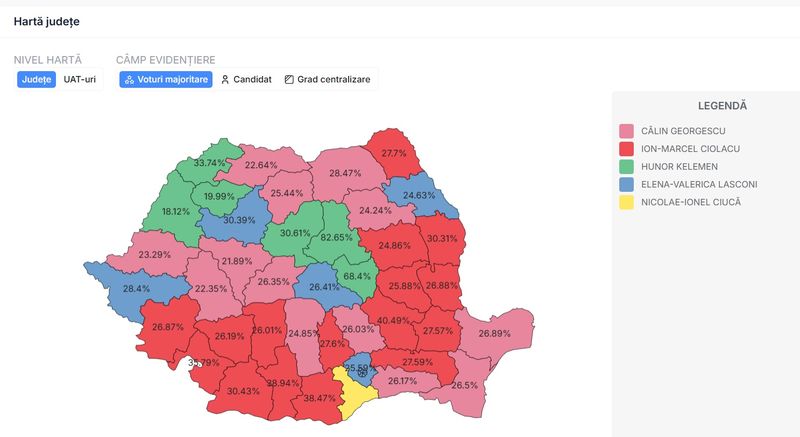Click the Voturi majoritare icon
800x437 pixels.
tap(130, 79)
